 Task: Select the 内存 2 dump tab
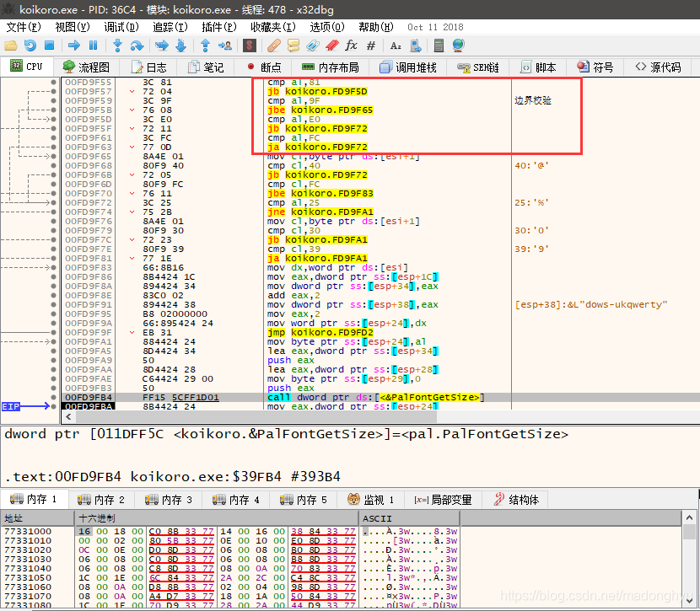coord(101,500)
